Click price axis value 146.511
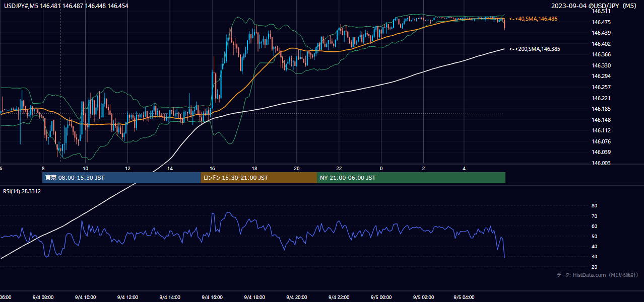 601,11
